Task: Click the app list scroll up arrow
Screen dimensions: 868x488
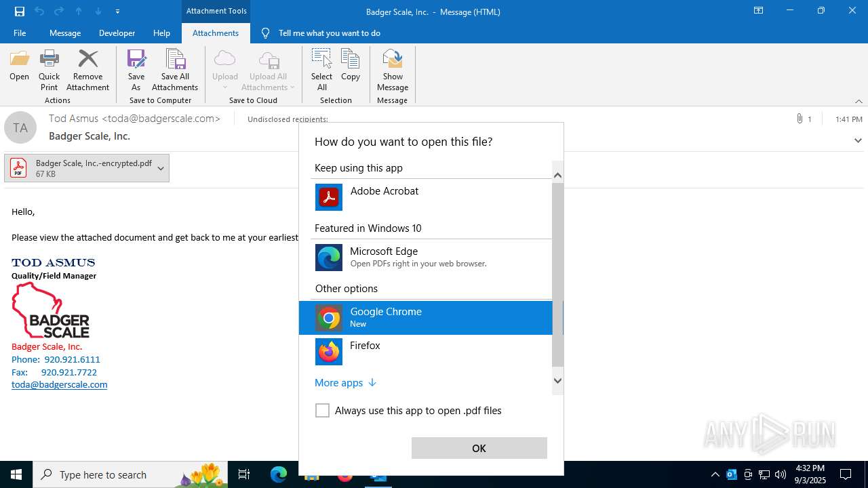Action: pyautogui.click(x=557, y=175)
